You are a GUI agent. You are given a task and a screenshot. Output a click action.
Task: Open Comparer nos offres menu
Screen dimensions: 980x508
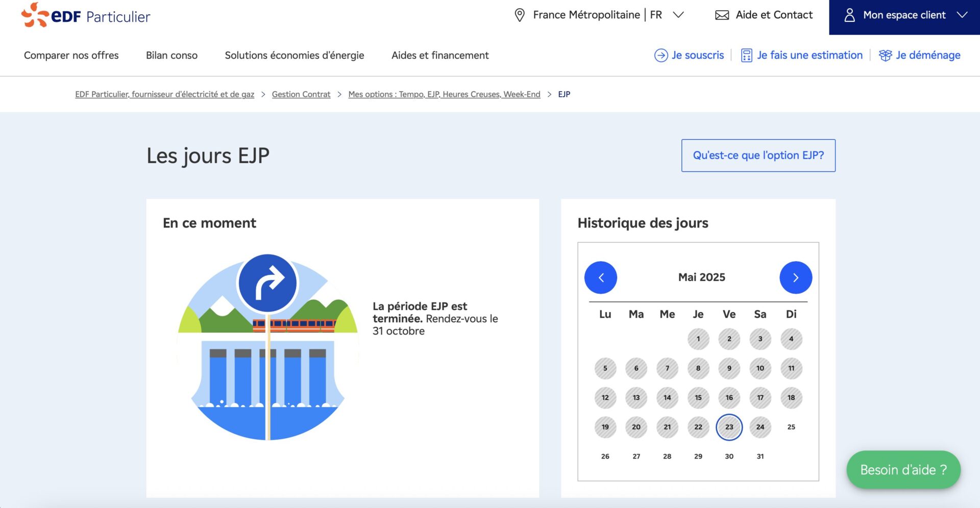pos(71,55)
